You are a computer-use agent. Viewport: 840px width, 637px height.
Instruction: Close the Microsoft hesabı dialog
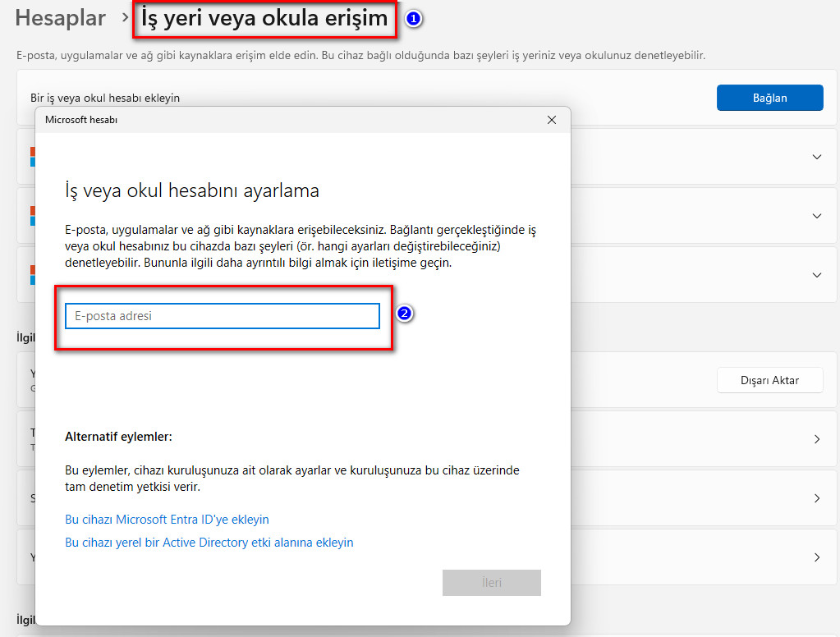pyautogui.click(x=552, y=120)
